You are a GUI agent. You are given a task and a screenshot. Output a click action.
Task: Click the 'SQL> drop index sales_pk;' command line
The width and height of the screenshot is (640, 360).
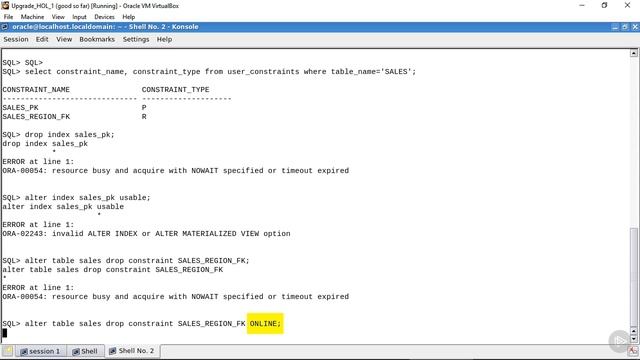click(x=58, y=135)
